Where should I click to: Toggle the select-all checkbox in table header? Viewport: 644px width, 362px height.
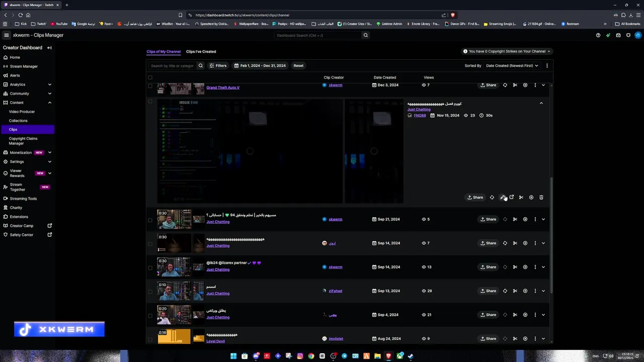[x=150, y=77]
